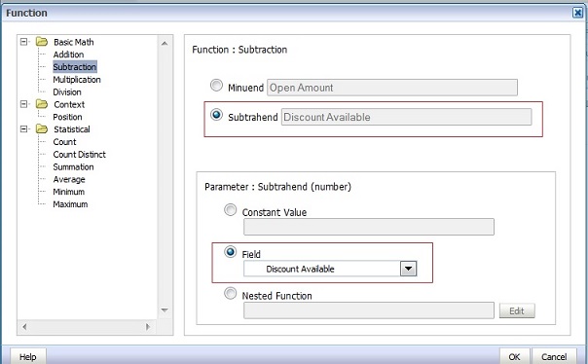588x364 pixels.
Task: Choose the Constant Value radio option
Action: (231, 210)
